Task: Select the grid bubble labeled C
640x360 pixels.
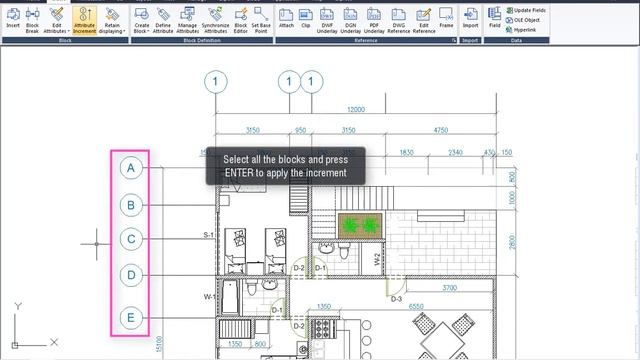Action: pos(131,239)
